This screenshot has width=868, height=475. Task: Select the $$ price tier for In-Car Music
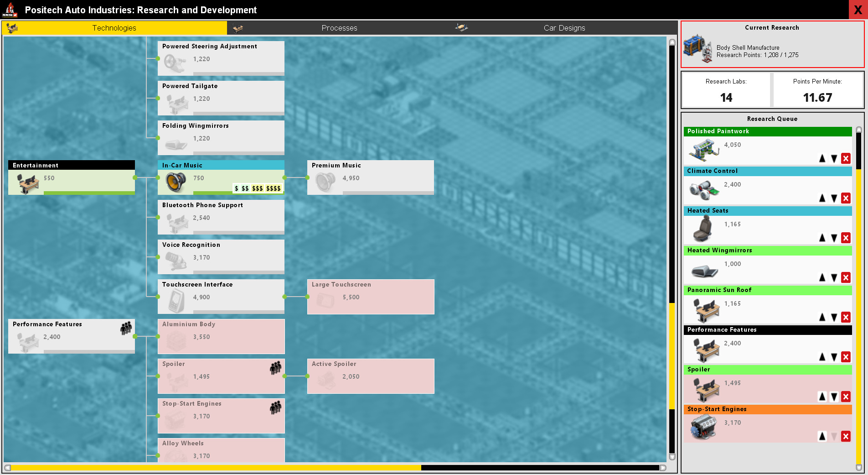[x=245, y=188]
